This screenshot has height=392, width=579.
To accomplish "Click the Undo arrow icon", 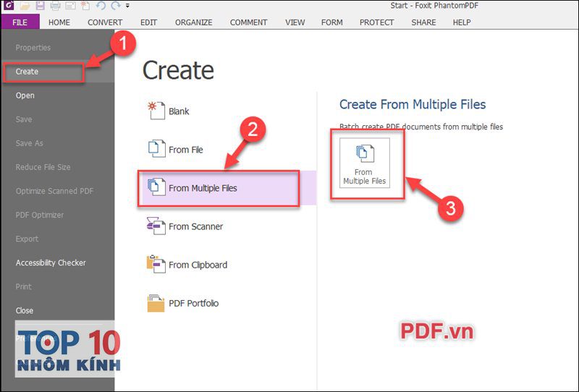I will pos(101,6).
